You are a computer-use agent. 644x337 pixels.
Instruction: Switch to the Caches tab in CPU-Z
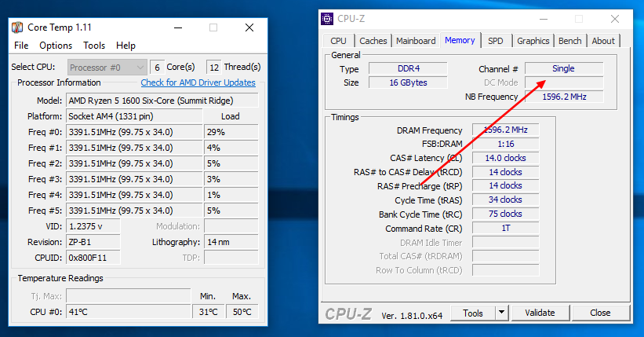click(373, 41)
